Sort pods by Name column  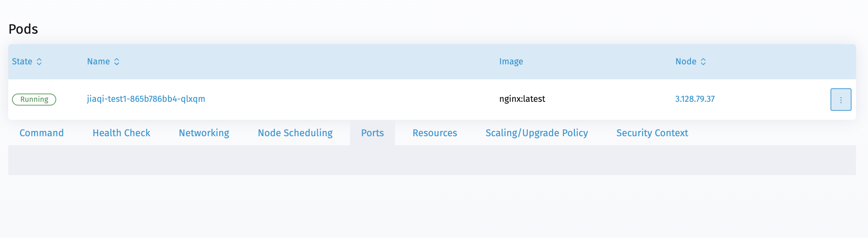pos(103,61)
